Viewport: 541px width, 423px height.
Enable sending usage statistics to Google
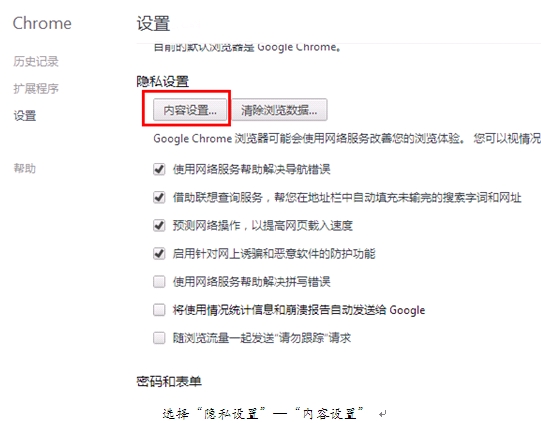pyautogui.click(x=159, y=310)
